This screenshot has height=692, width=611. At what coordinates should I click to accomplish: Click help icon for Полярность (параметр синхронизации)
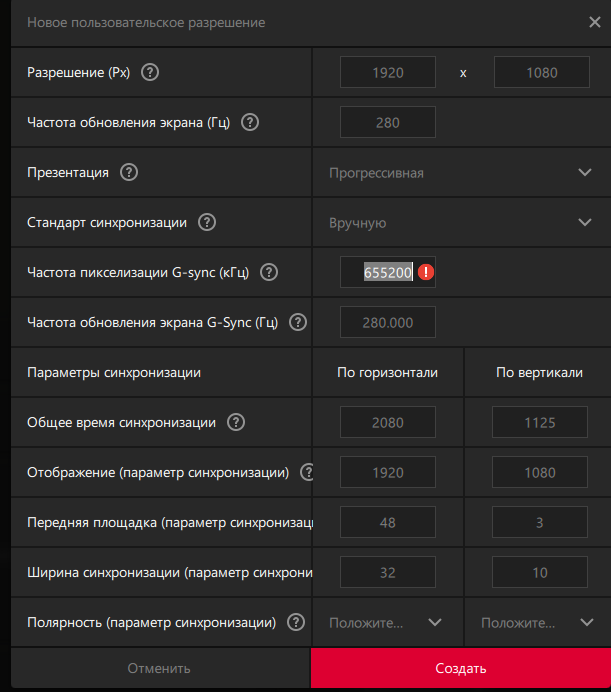click(296, 622)
